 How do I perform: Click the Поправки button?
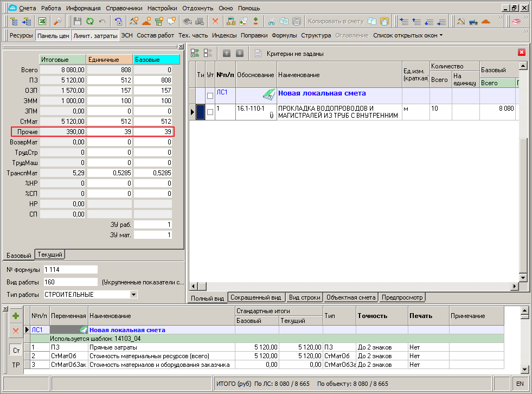(x=254, y=35)
